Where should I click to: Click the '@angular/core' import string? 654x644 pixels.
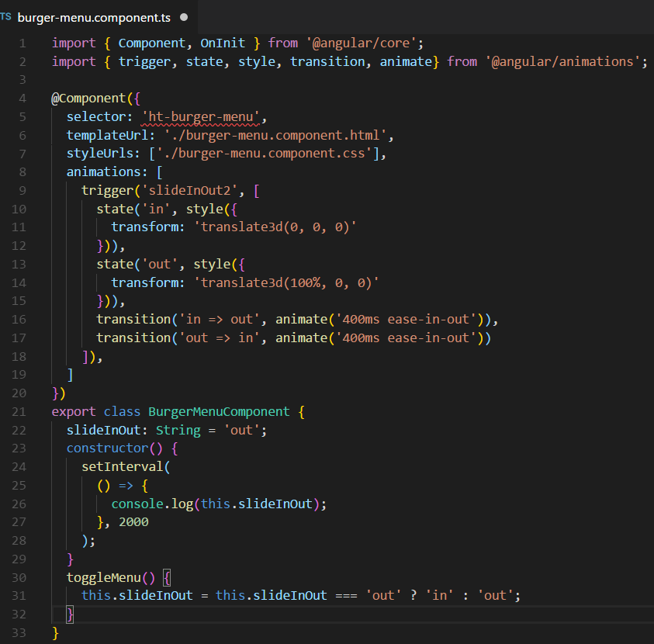coord(362,43)
